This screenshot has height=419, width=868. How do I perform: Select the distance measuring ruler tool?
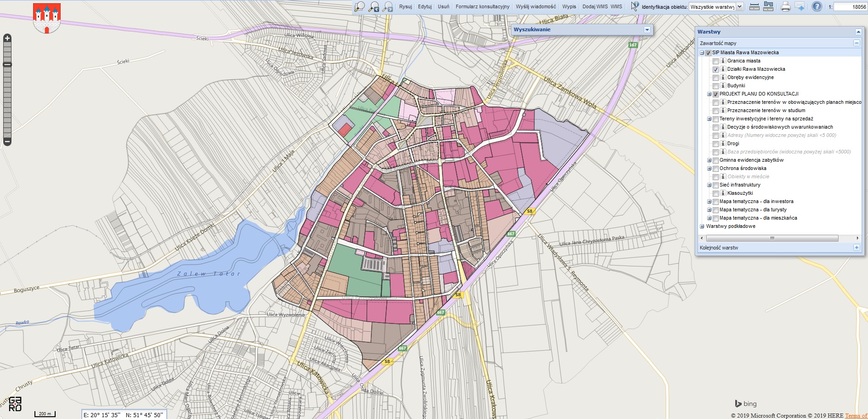tap(754, 6)
